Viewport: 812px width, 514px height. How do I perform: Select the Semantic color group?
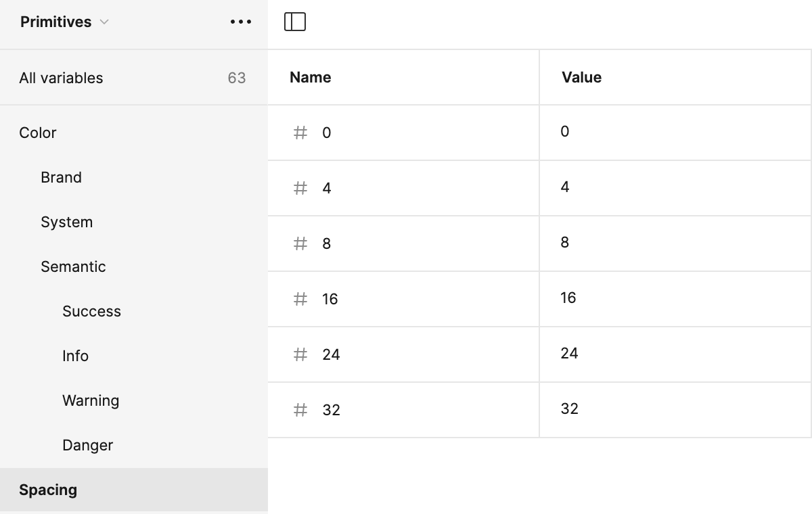click(x=73, y=266)
